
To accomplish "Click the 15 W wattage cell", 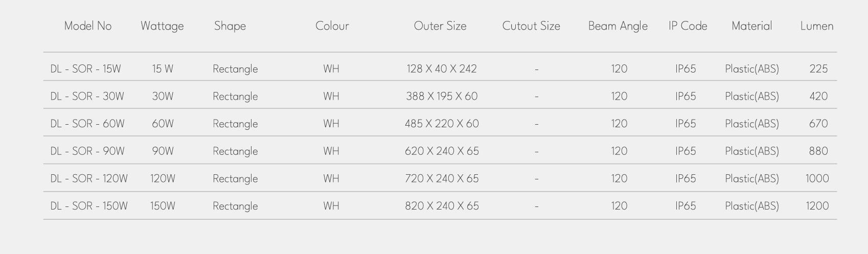I will (x=163, y=69).
